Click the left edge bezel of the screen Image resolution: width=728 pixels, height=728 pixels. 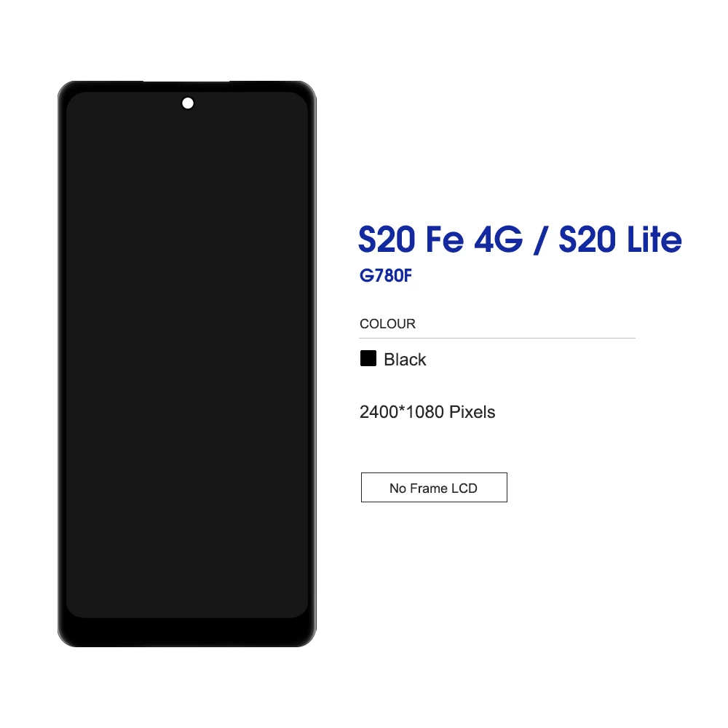pos(62,363)
